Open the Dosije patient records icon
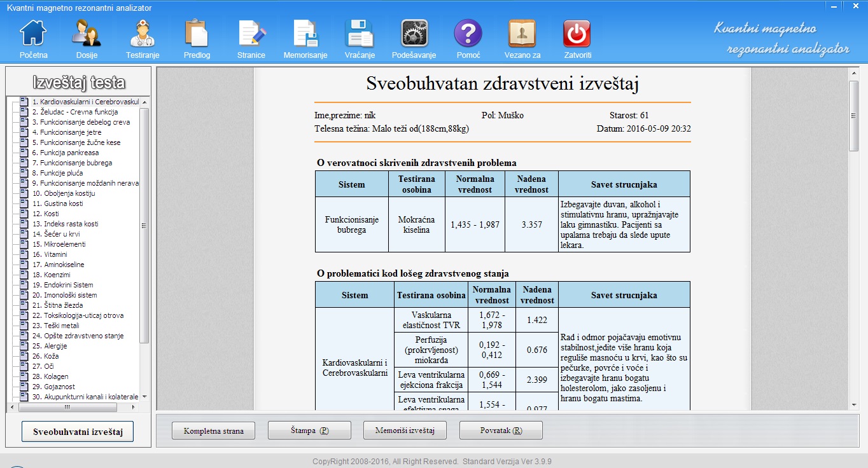 click(87, 34)
